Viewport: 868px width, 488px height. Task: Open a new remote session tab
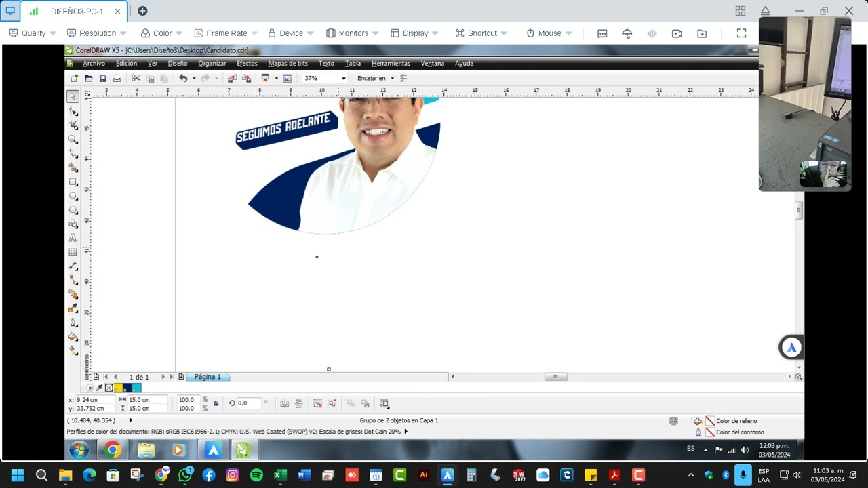point(142,11)
